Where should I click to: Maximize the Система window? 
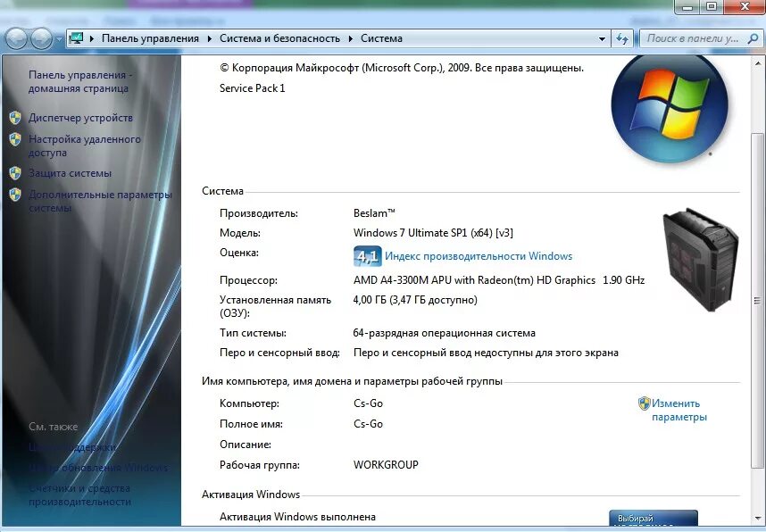pyautogui.click(x=712, y=7)
